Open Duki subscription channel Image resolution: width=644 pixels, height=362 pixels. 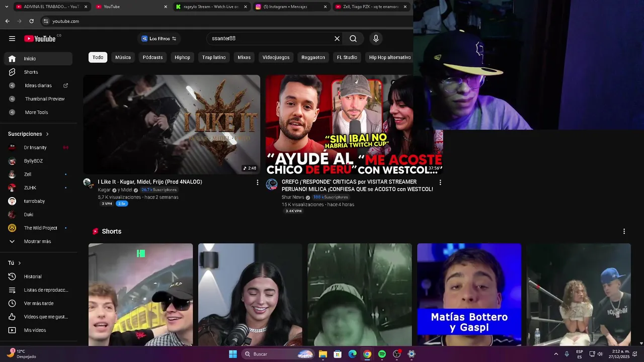pos(38,215)
